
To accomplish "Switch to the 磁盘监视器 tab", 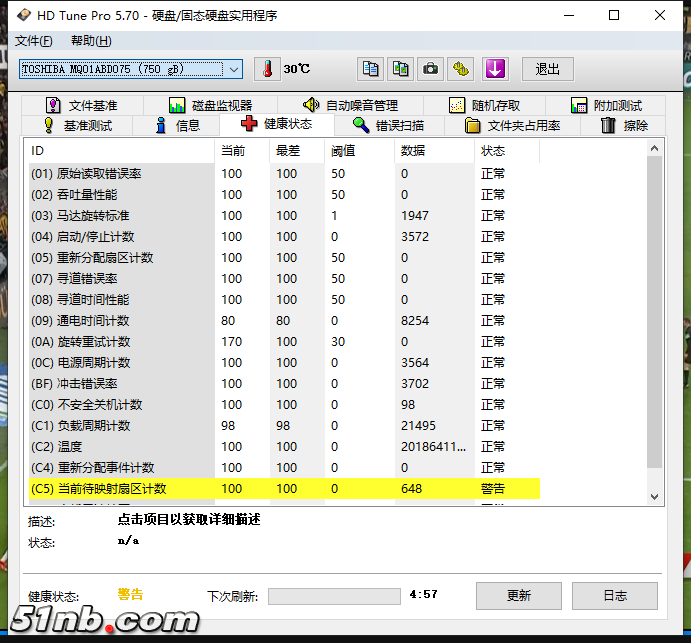I will (x=211, y=106).
